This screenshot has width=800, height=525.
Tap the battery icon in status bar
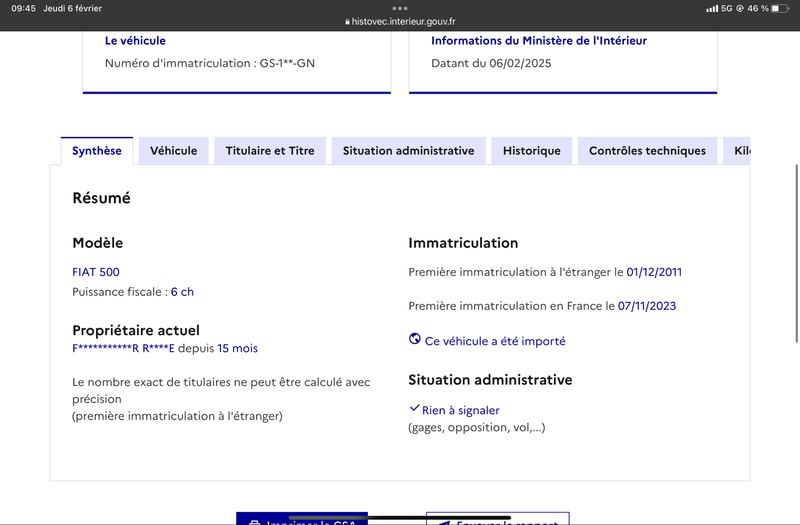(x=780, y=9)
